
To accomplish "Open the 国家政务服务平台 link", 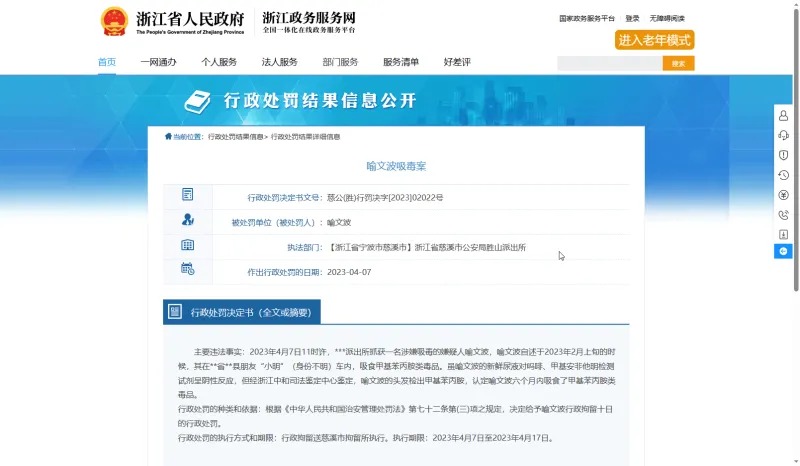I will point(587,18).
